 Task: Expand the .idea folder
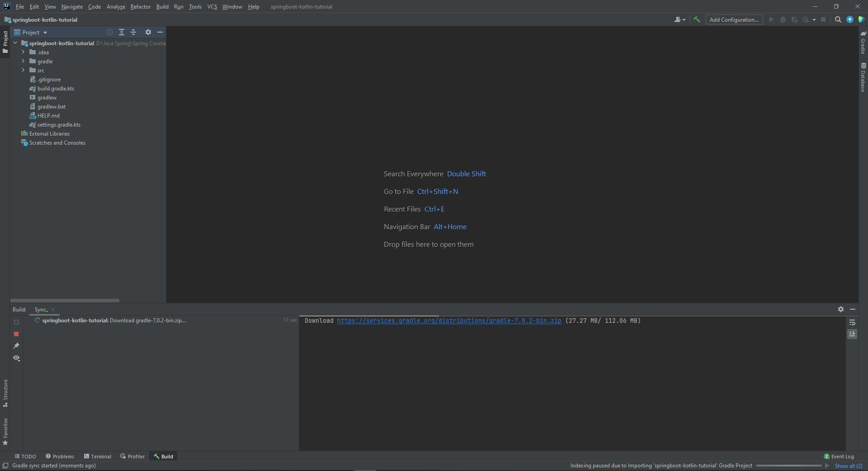coord(23,52)
